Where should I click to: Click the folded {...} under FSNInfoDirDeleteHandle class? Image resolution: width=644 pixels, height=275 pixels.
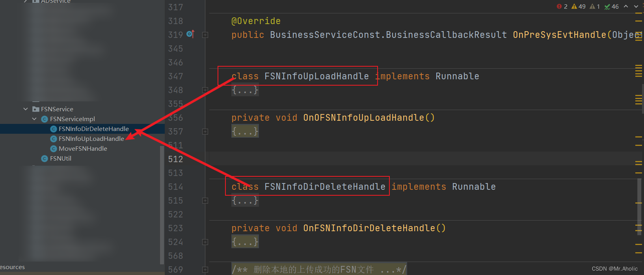click(245, 200)
